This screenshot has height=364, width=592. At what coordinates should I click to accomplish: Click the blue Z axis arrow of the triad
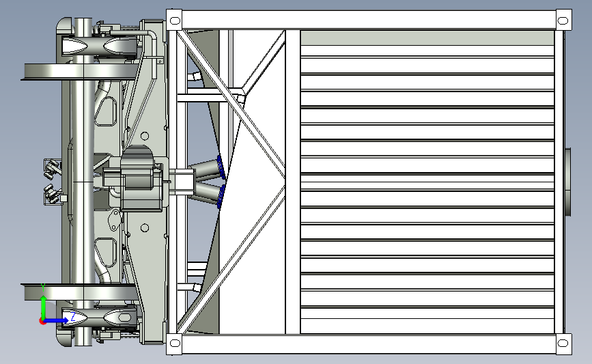coord(57,320)
